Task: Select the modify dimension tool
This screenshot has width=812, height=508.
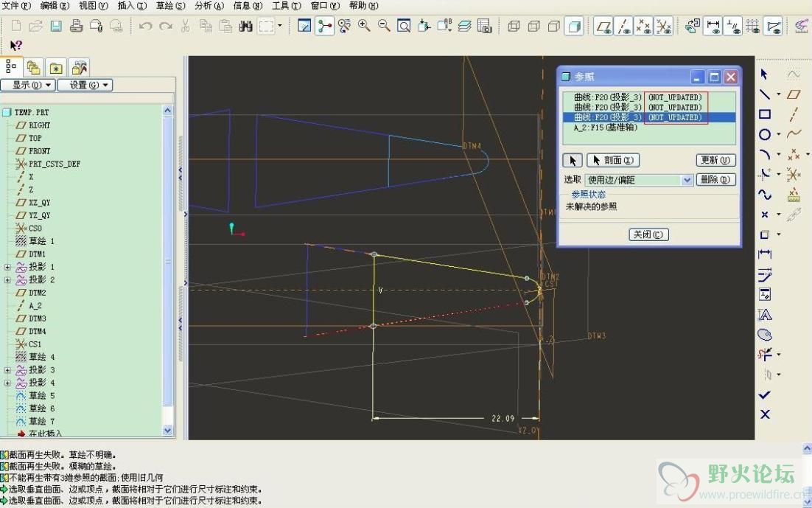Action: pyautogui.click(x=765, y=275)
